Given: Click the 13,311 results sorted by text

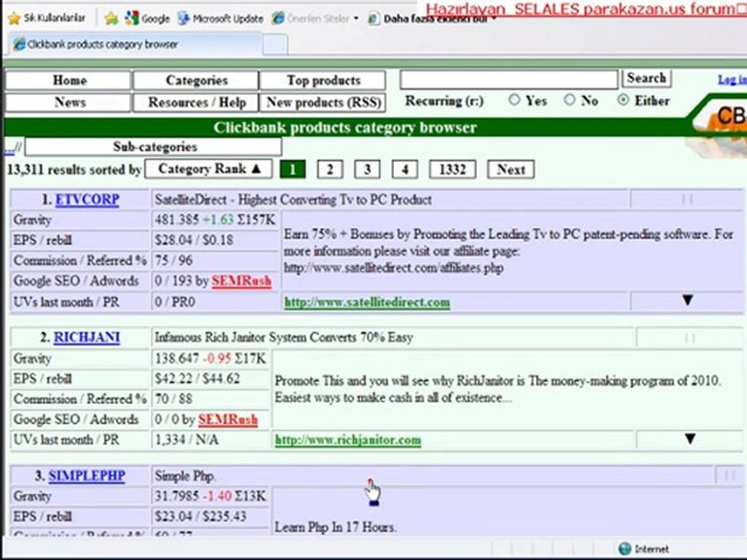Looking at the screenshot, I should coord(74,170).
